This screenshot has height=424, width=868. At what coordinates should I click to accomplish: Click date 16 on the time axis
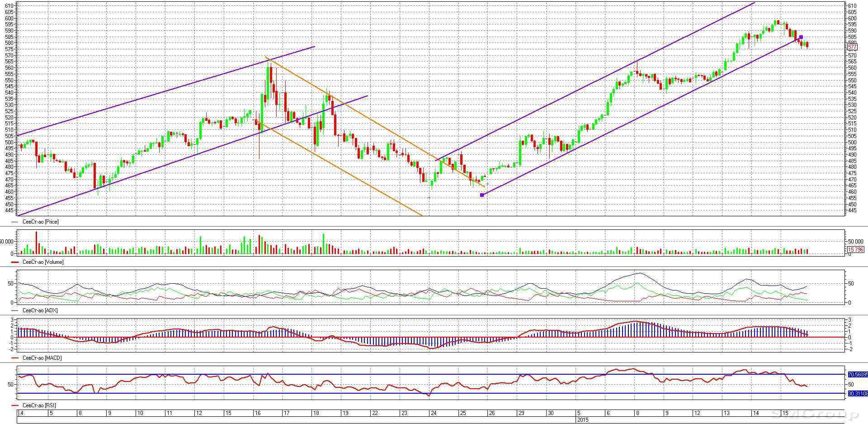point(258,414)
